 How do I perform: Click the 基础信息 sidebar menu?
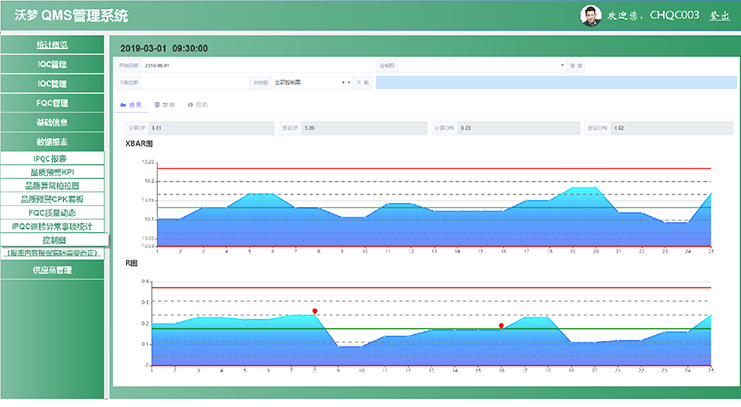[x=52, y=122]
